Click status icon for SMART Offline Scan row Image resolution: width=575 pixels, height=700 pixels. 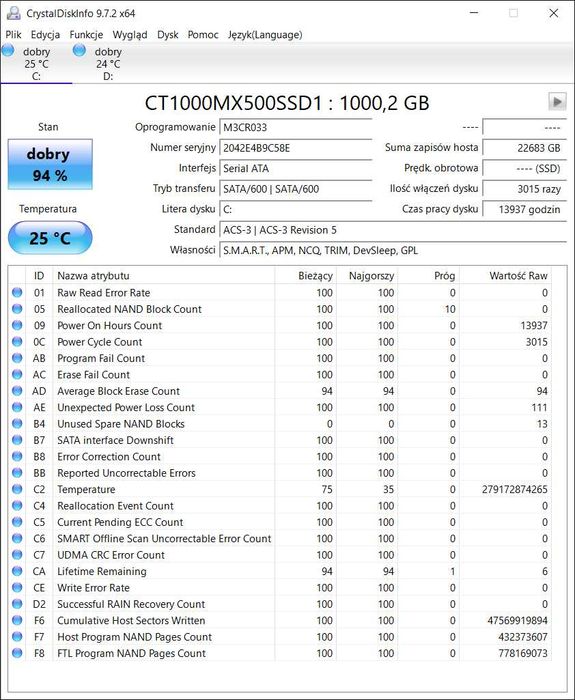17,538
